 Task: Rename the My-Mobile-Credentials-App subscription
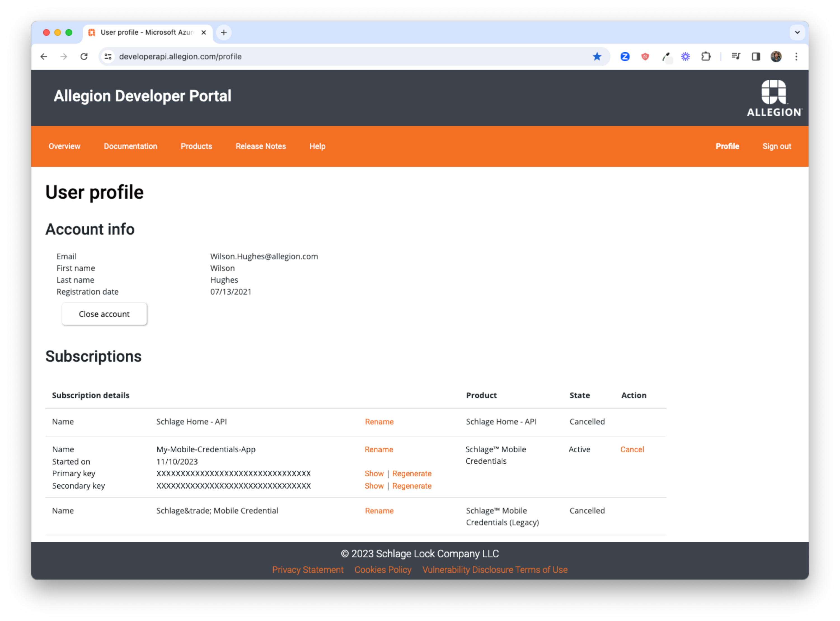pyautogui.click(x=379, y=450)
